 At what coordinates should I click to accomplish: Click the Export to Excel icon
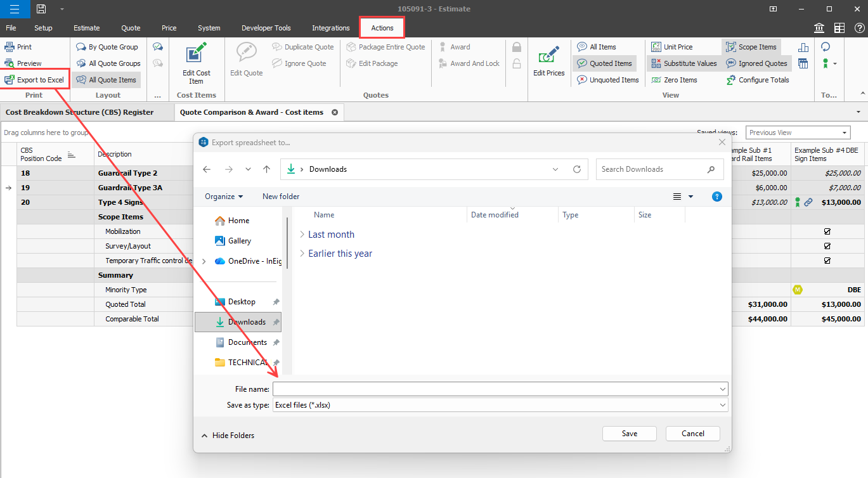[10, 80]
